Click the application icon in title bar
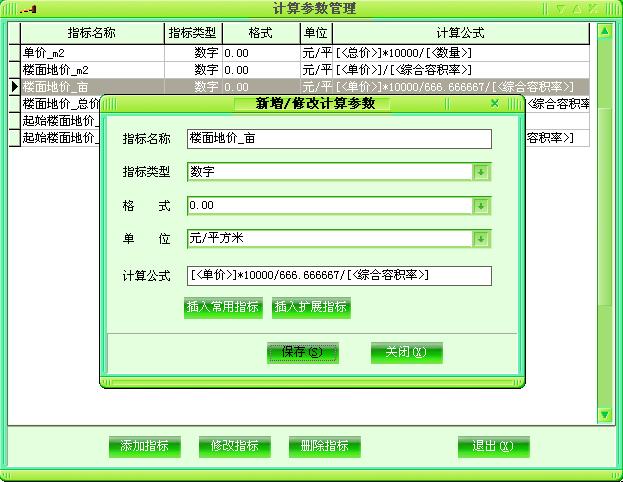Screen dimensions: 623x482 point(28,9)
